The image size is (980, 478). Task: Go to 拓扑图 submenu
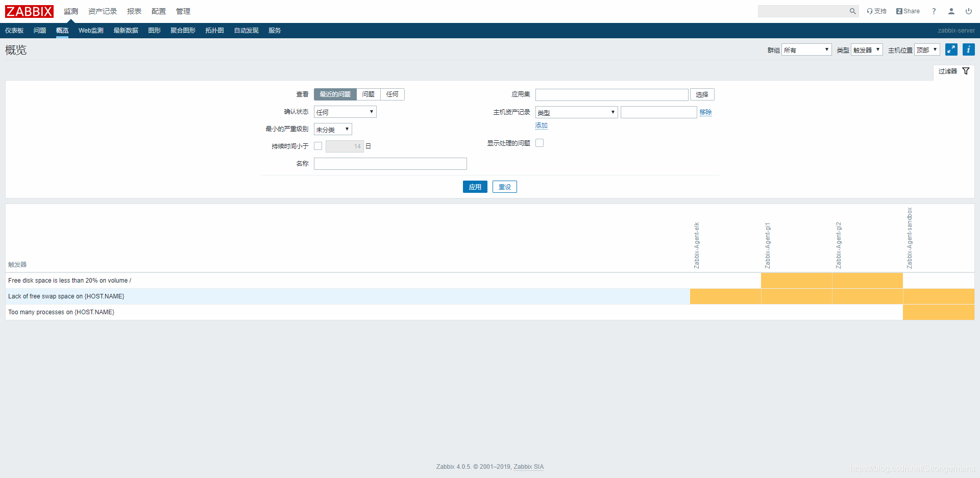[x=215, y=31]
